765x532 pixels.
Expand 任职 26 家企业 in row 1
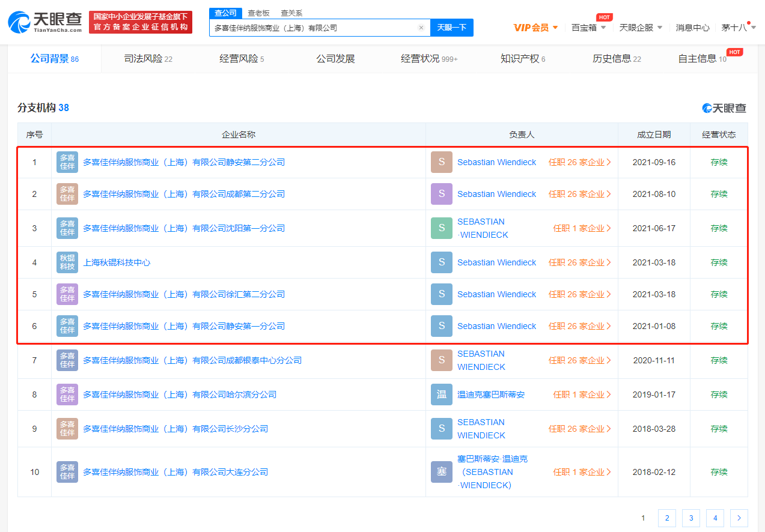point(579,162)
